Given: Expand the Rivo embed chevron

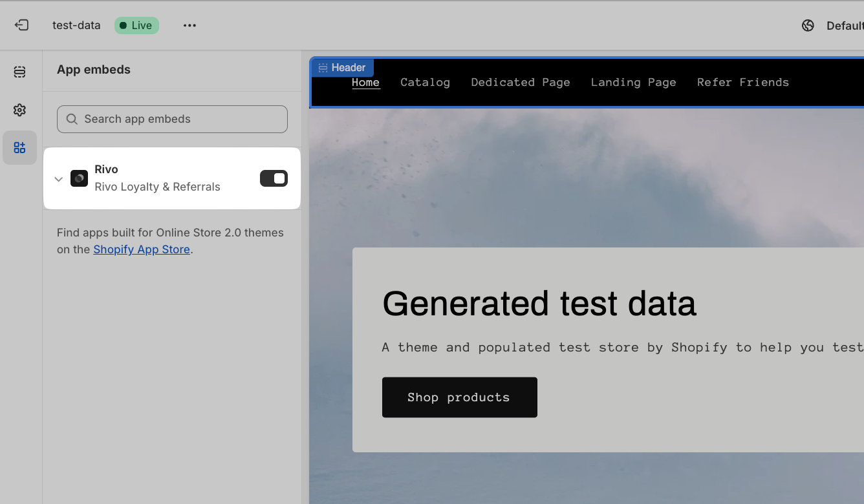Looking at the screenshot, I should 58,179.
